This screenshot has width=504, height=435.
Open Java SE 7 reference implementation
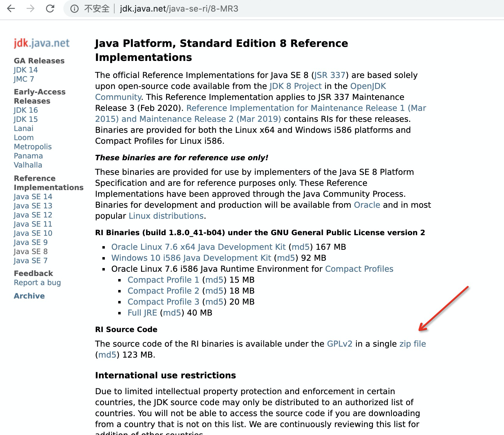point(30,261)
